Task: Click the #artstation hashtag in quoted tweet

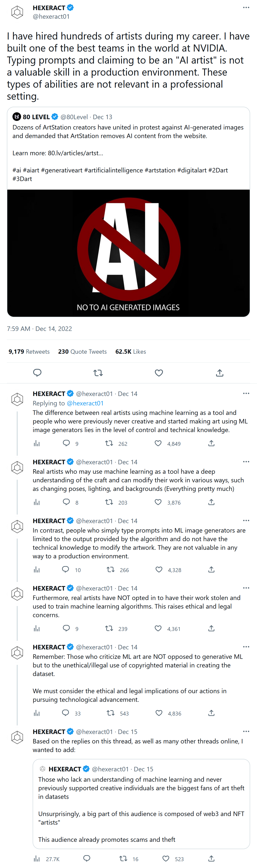Action: coord(160,170)
